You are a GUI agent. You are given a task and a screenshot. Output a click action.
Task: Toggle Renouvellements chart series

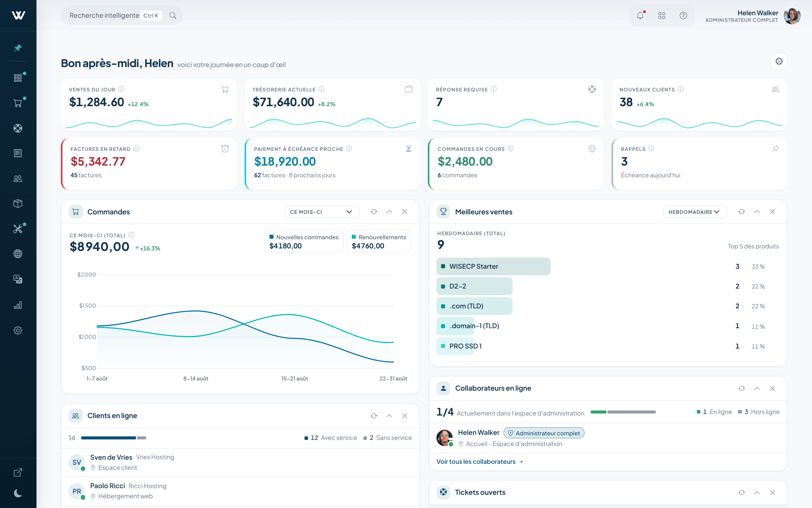coord(379,241)
